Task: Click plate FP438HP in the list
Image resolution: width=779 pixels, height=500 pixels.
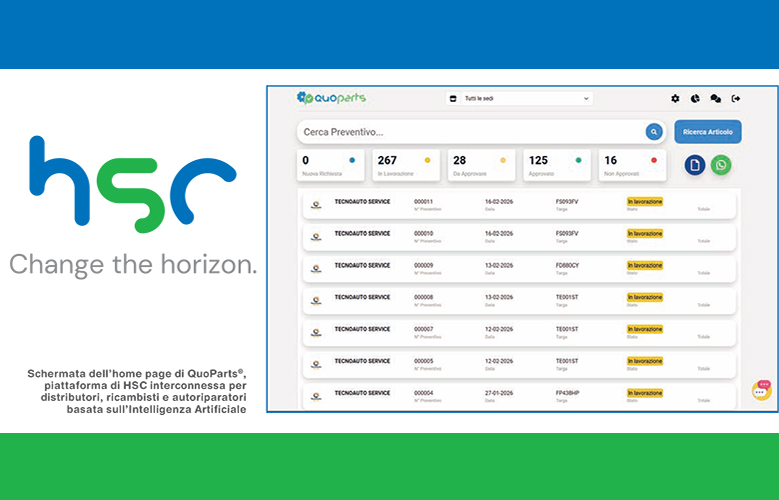Action: pyautogui.click(x=567, y=393)
